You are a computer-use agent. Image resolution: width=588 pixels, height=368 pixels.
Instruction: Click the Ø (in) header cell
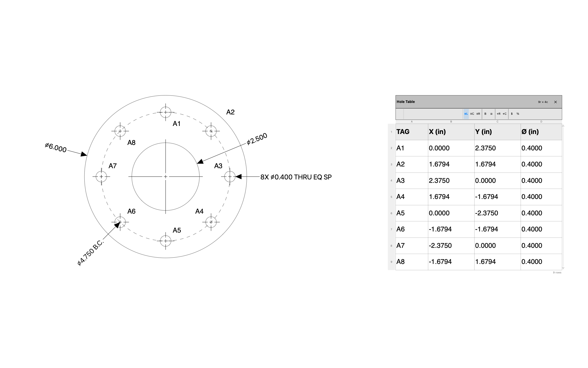coord(541,132)
